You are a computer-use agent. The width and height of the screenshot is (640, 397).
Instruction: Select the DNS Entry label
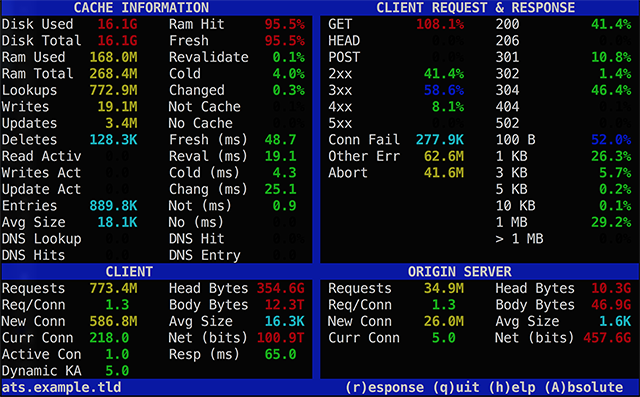(205, 255)
